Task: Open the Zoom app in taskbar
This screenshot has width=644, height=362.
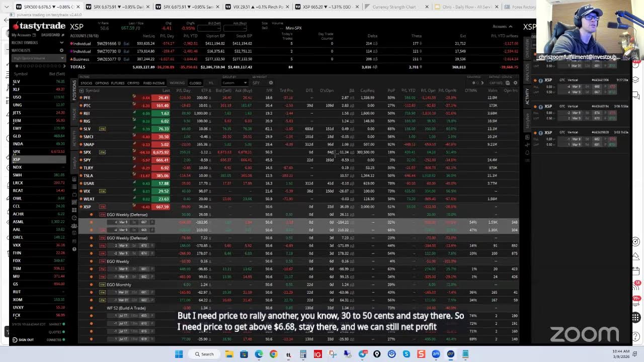Action: (436, 354)
